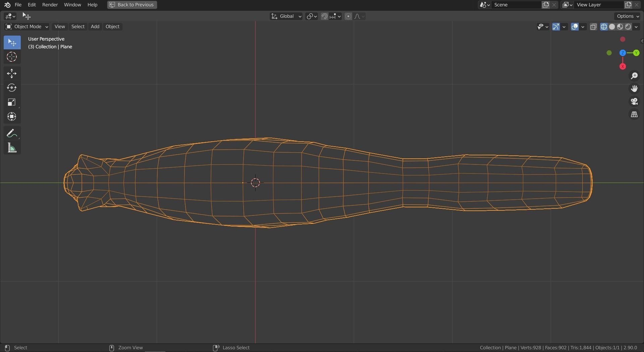Delete the current Scene with X icon

pyautogui.click(x=554, y=5)
